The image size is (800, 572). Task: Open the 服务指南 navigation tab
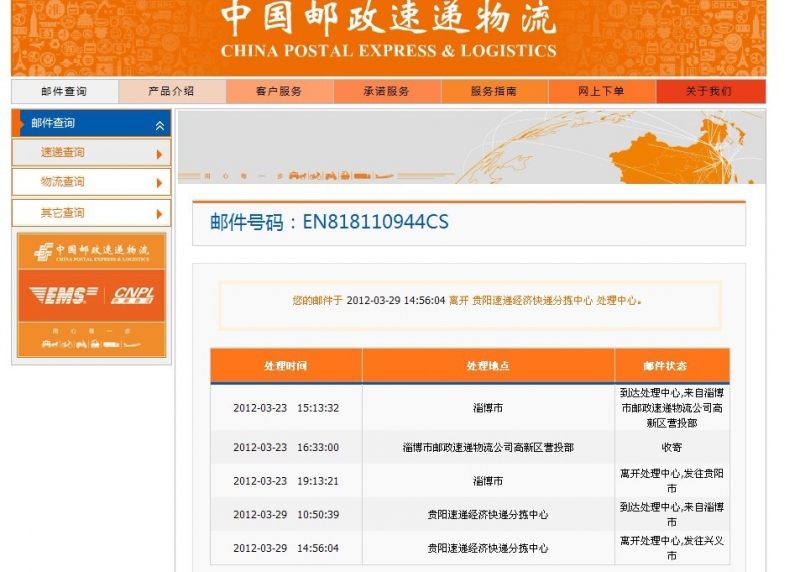click(x=494, y=91)
